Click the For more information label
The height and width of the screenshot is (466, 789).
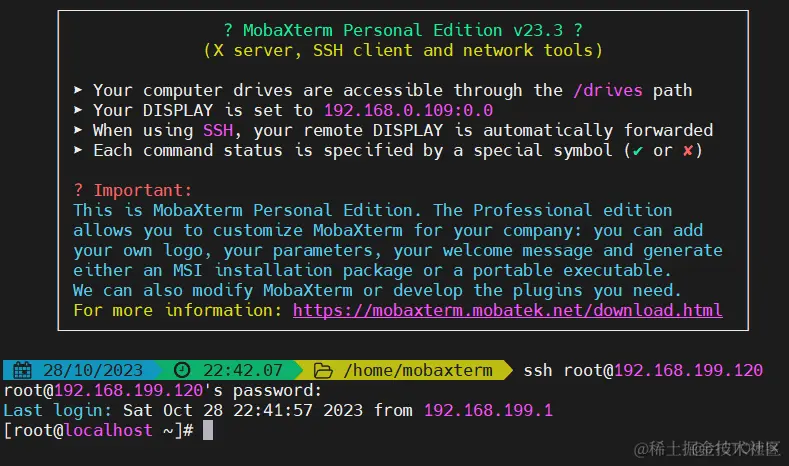tap(177, 310)
